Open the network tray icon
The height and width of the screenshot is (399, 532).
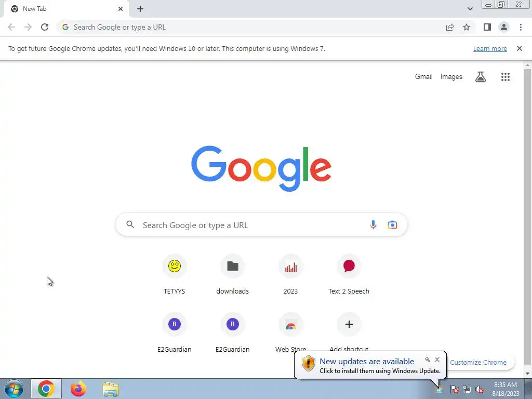pyautogui.click(x=467, y=390)
